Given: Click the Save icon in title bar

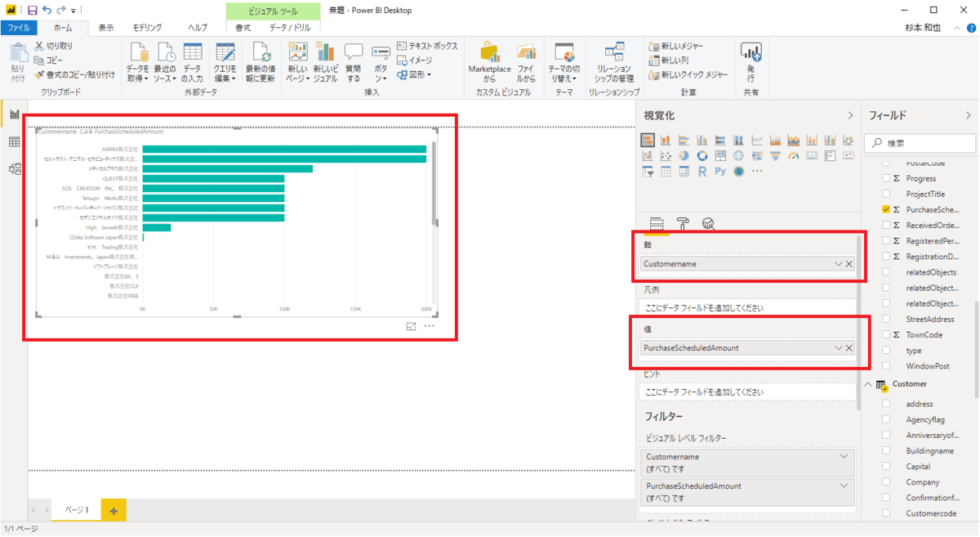Looking at the screenshot, I should (32, 11).
